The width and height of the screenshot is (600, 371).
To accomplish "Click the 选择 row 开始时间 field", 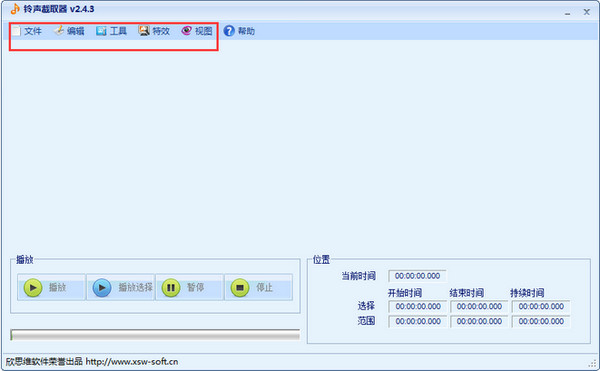I will [x=417, y=306].
